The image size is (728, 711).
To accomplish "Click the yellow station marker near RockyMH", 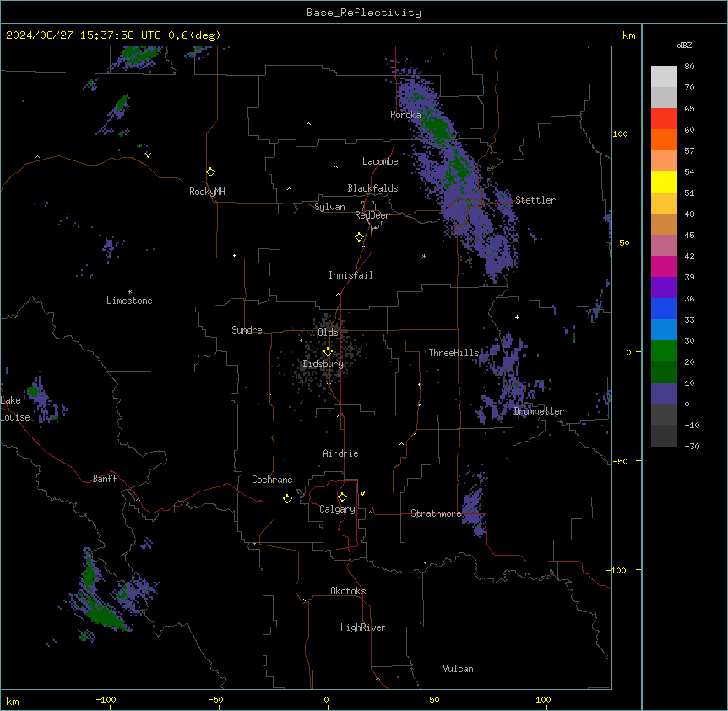I will (211, 172).
